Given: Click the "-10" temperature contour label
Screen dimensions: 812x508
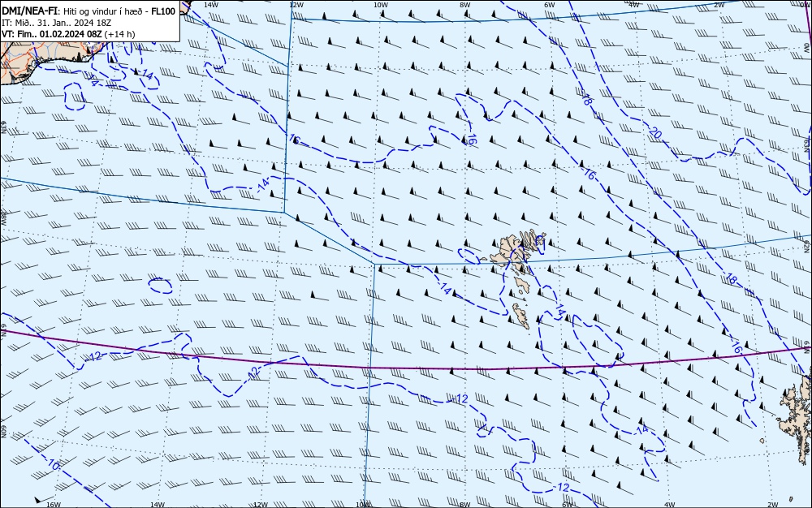Looking at the screenshot, I should (52, 464).
